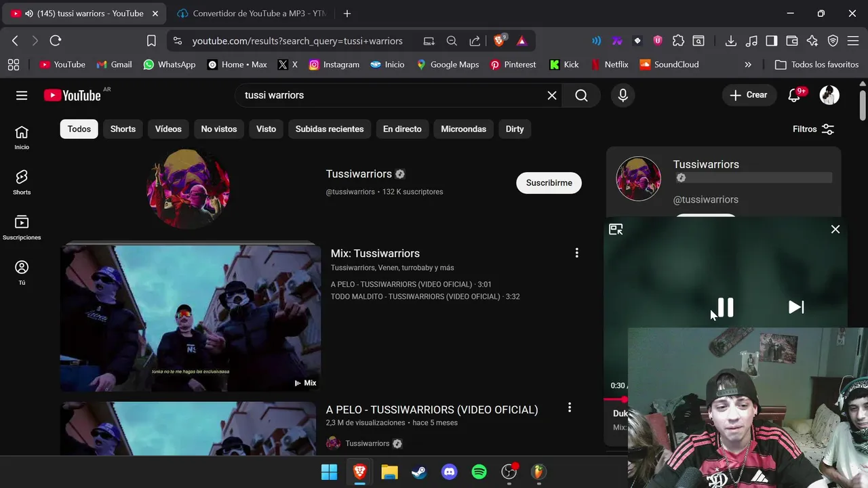
Task: Open options for A PELO video
Action: 570,407
